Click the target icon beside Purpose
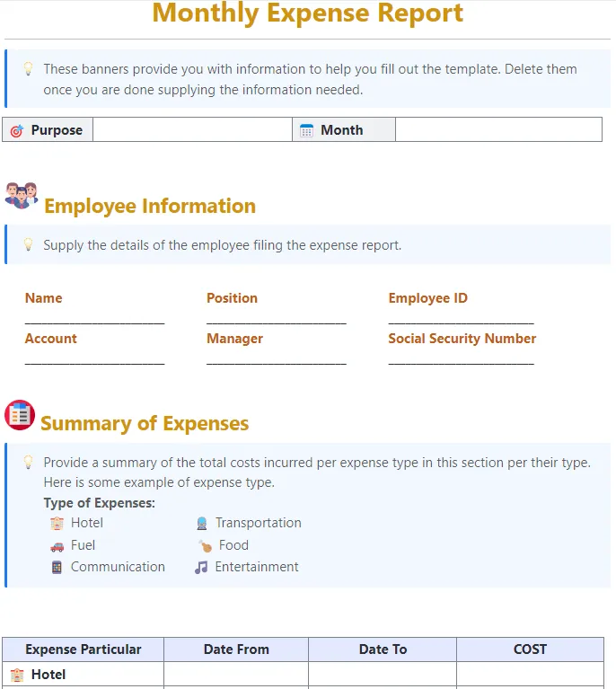This screenshot has height=689, width=616. click(17, 130)
